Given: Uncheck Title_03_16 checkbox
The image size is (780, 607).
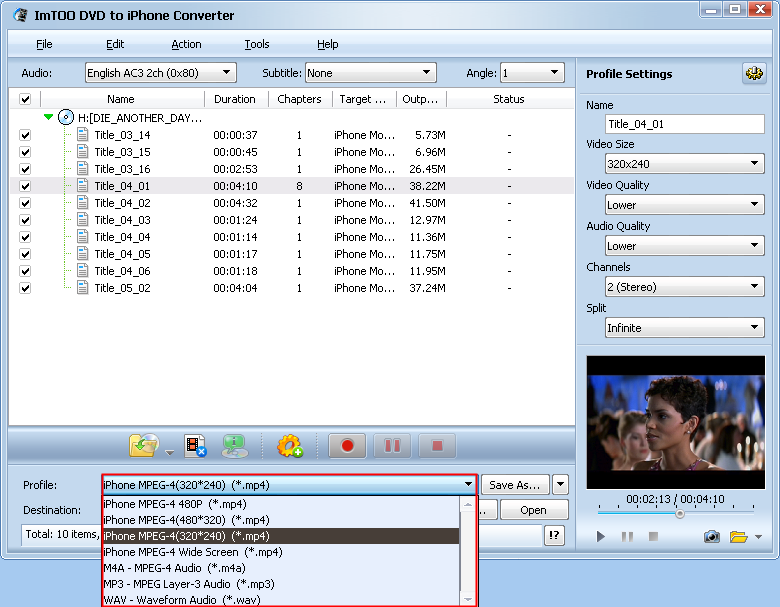Looking at the screenshot, I should tap(25, 169).
